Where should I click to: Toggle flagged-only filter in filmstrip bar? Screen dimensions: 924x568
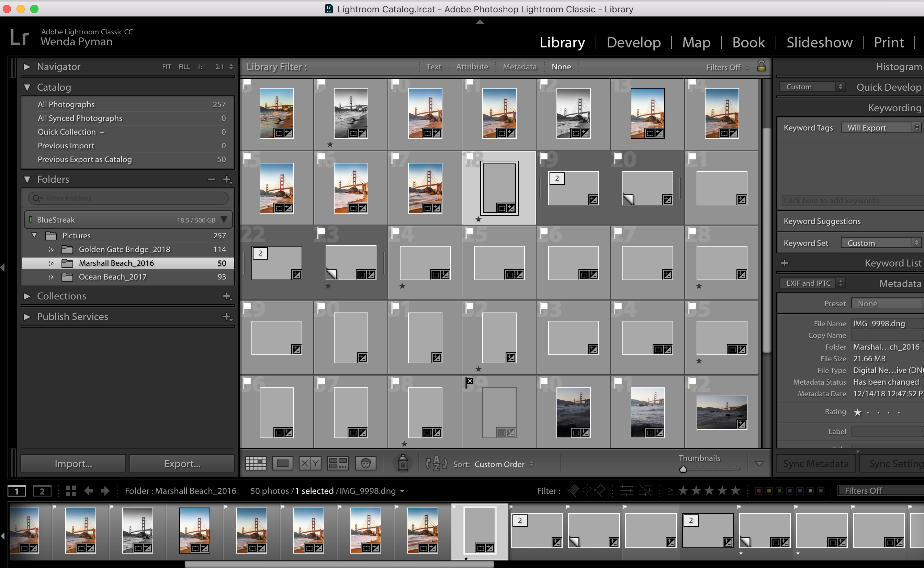click(x=573, y=490)
